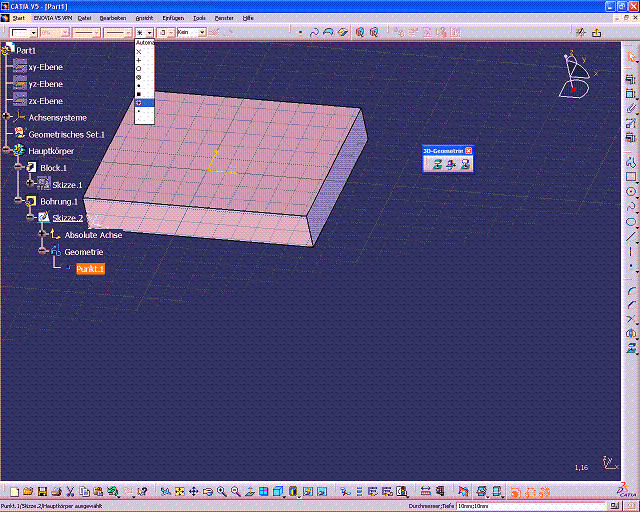This screenshot has height=512, width=640.
Task: Click the Save diskette icon
Action: (x=42, y=492)
